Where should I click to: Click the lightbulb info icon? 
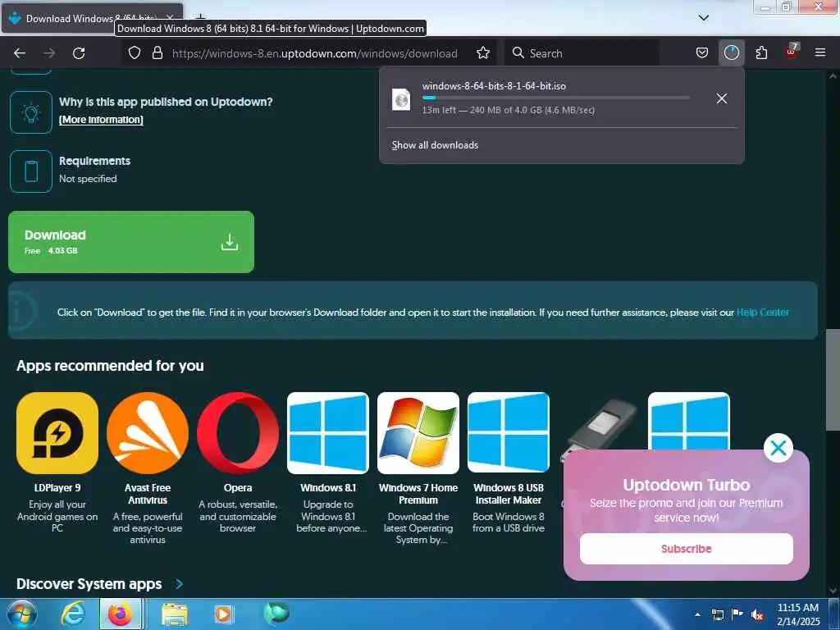[31, 112]
